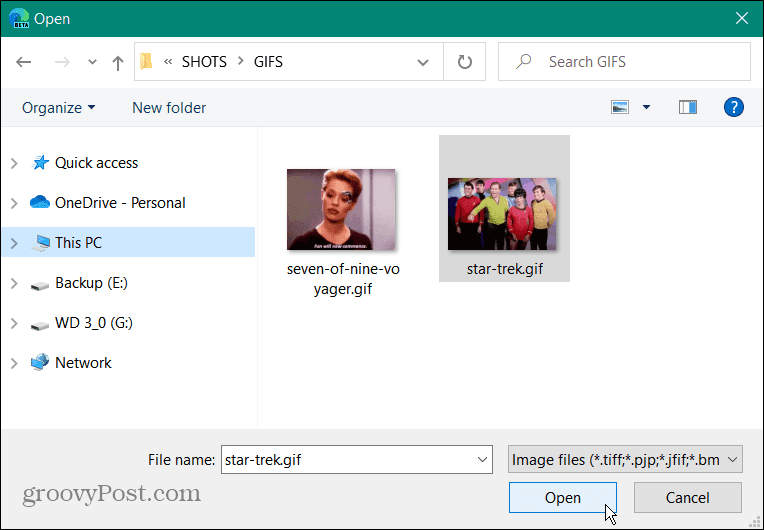The height and width of the screenshot is (530, 764).
Task: Click in the File name field
Action: [x=357, y=459]
